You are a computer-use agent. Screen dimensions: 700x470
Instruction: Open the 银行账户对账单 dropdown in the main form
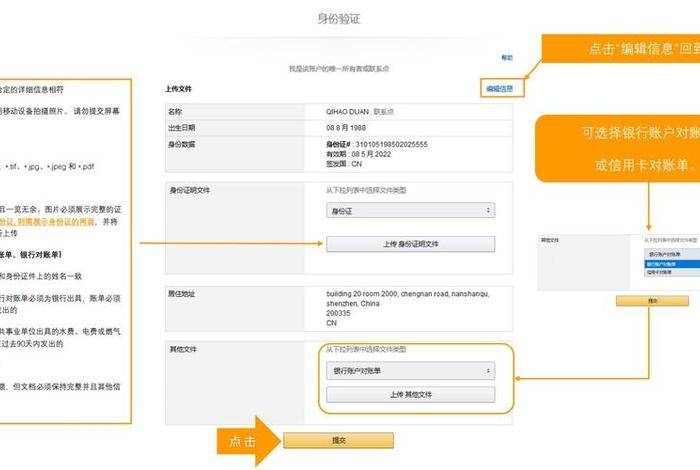[410, 371]
